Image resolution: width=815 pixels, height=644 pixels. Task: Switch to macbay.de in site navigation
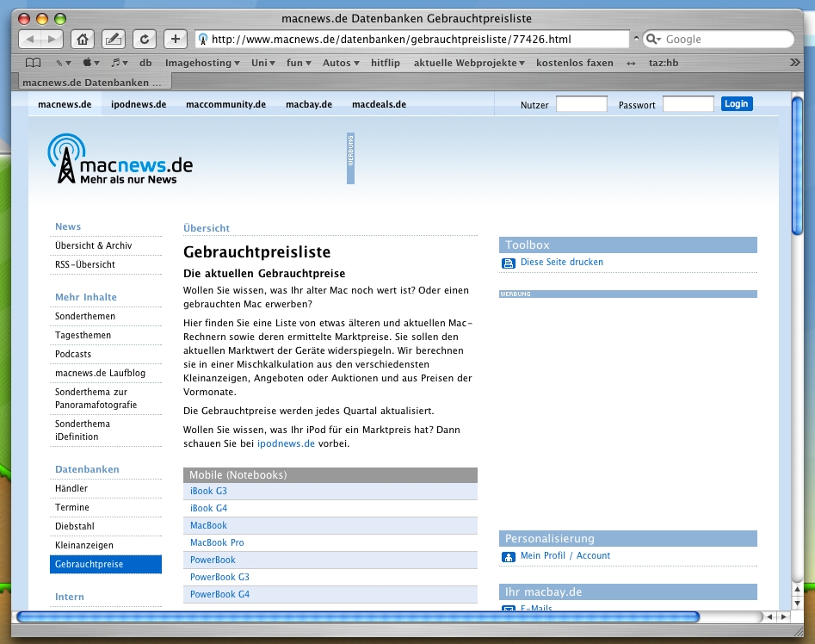tap(309, 104)
